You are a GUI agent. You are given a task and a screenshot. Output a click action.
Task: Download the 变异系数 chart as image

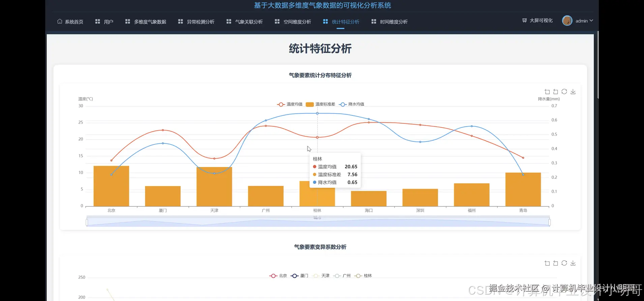click(573, 263)
